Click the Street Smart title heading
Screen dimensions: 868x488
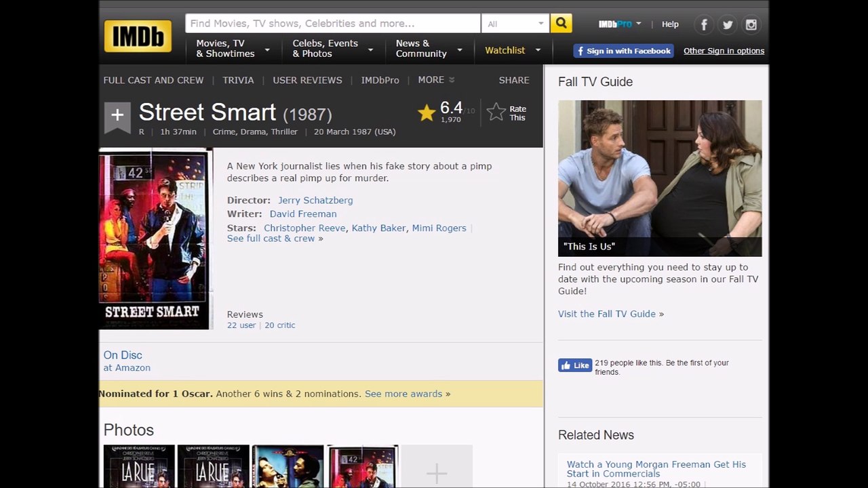point(208,113)
